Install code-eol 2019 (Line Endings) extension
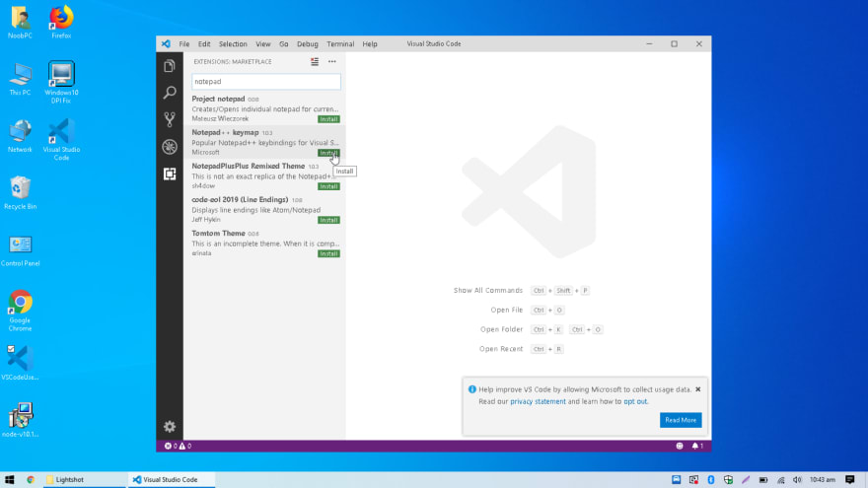 point(328,220)
